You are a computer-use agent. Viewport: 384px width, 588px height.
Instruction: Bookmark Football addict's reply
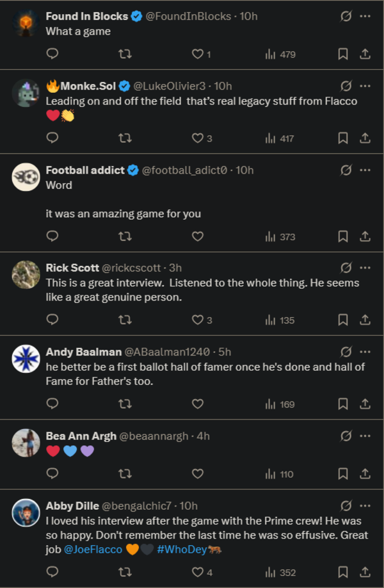click(343, 236)
